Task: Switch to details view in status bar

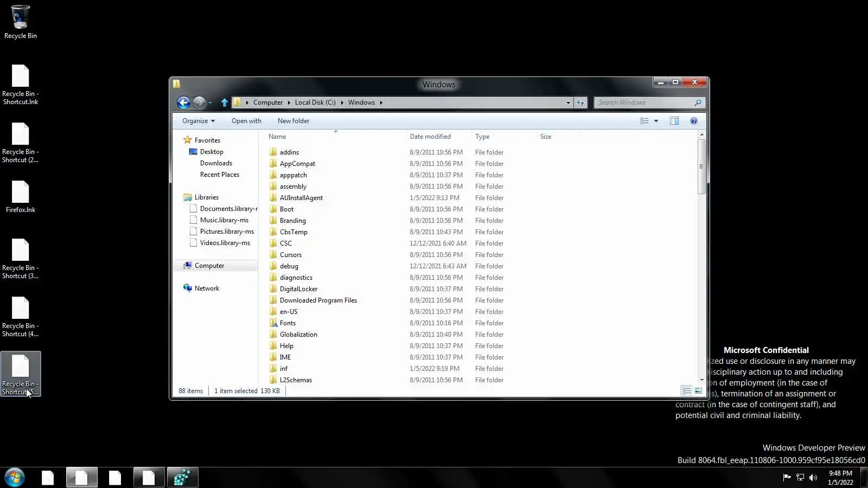Action: [x=686, y=390]
